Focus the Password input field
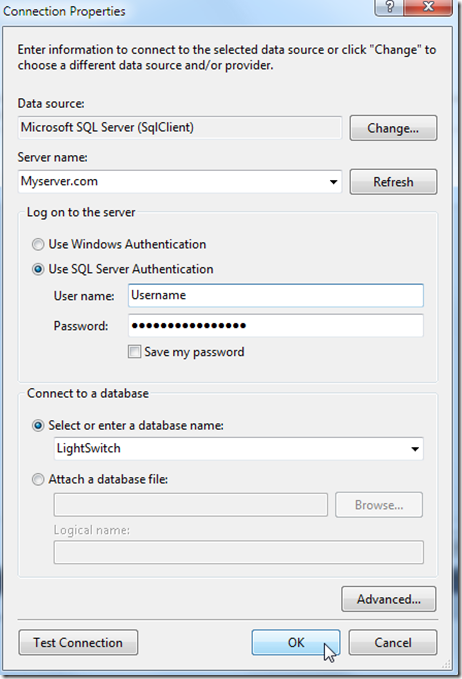Image resolution: width=462 pixels, height=679 pixels. [x=276, y=326]
